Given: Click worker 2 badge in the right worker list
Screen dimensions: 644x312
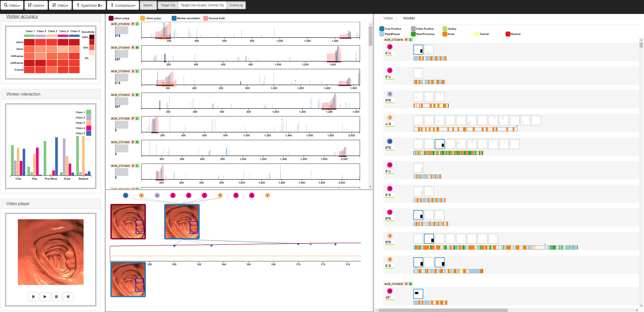Looking at the screenshot, I should tap(390, 94).
